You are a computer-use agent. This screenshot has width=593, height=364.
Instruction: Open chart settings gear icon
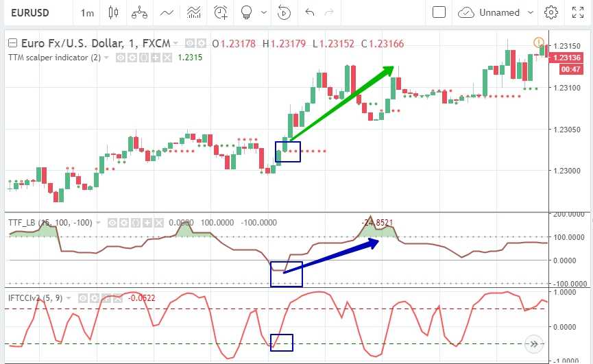[x=551, y=12]
